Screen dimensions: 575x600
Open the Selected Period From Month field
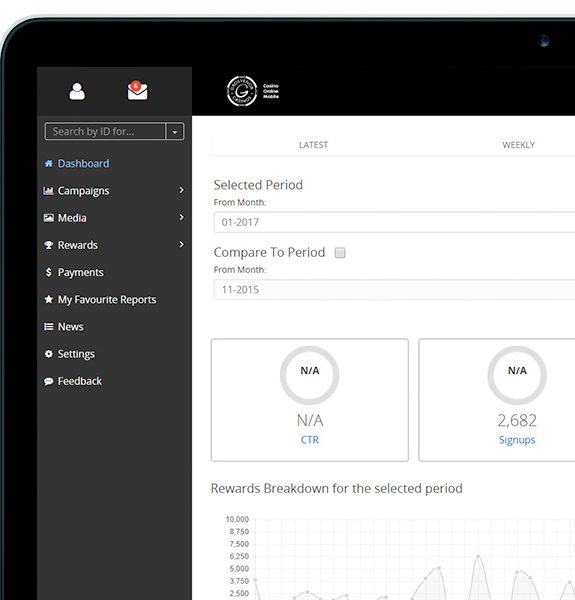click(394, 222)
